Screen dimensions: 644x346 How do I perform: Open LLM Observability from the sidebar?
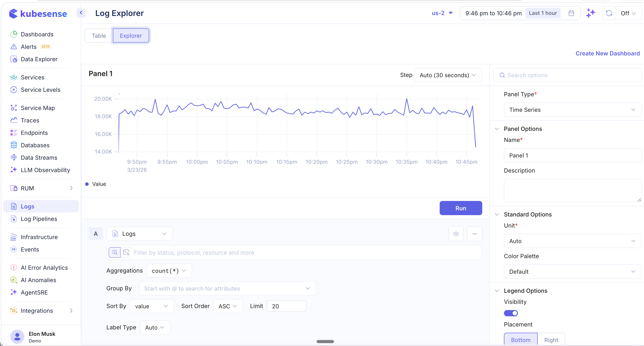tap(45, 170)
